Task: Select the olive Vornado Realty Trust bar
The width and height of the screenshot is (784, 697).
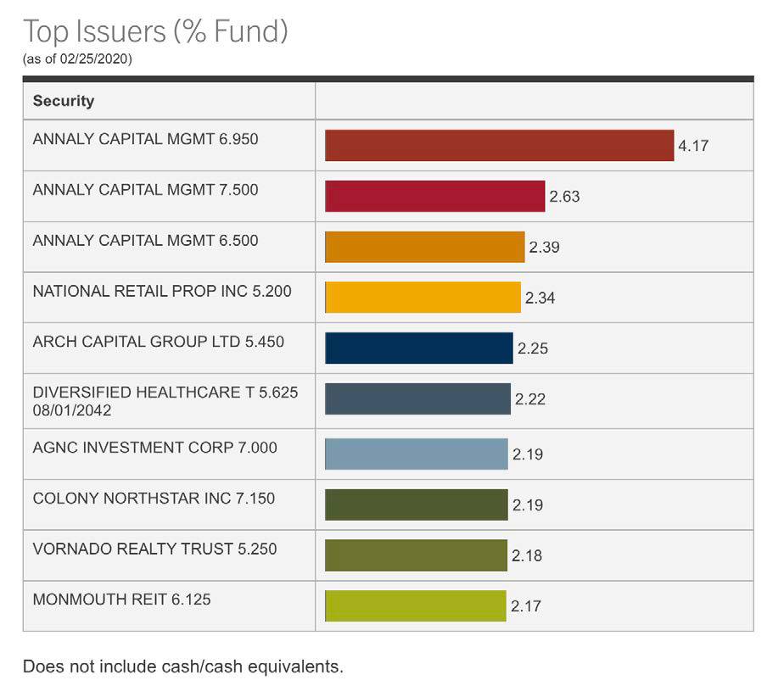Action: [x=416, y=555]
